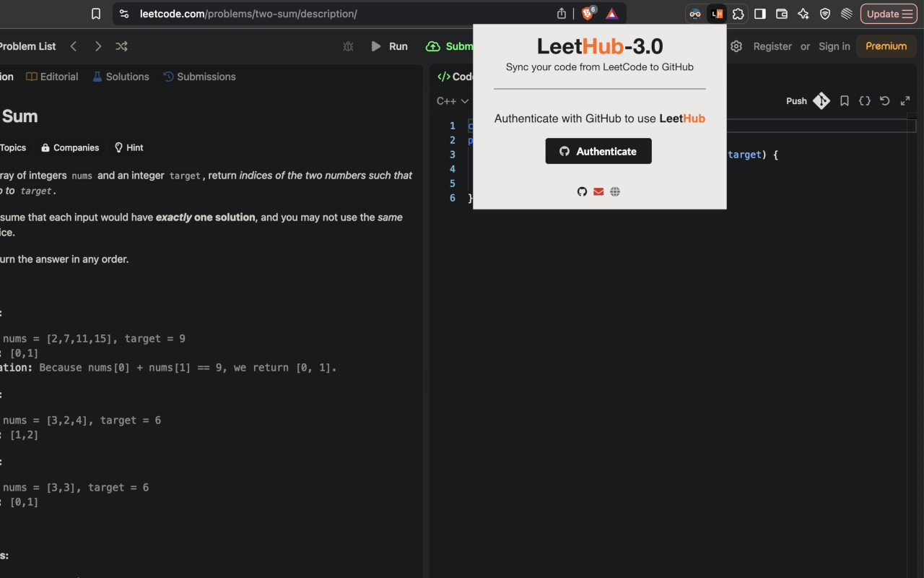924x578 pixels.
Task: Click the share page icon in address bar
Action: (562, 14)
